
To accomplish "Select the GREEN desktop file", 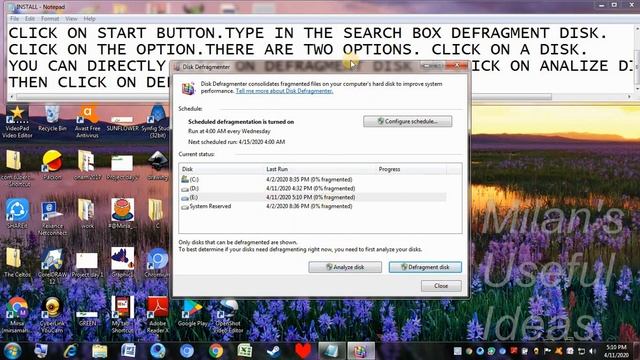I will point(87,319).
